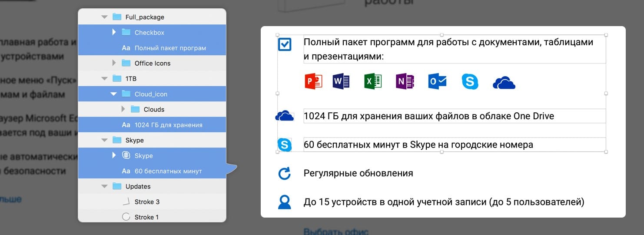Click the PowerPoint icon on the canvas

coord(313,81)
